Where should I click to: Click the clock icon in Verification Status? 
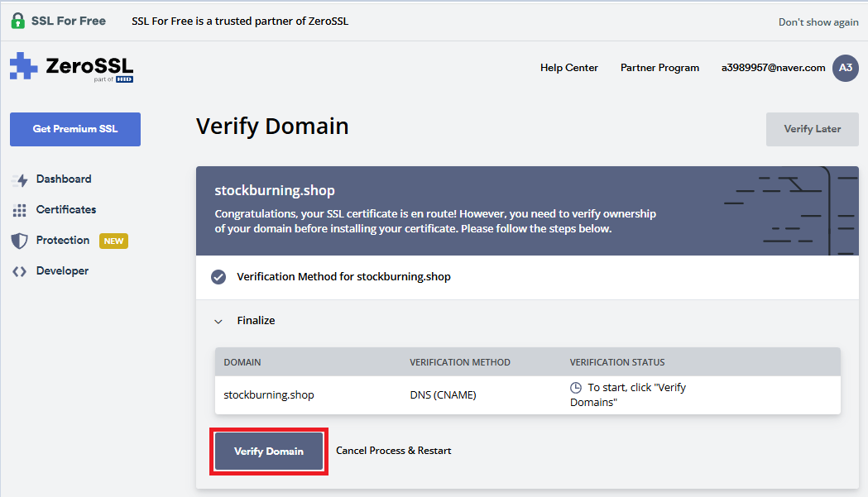(576, 387)
